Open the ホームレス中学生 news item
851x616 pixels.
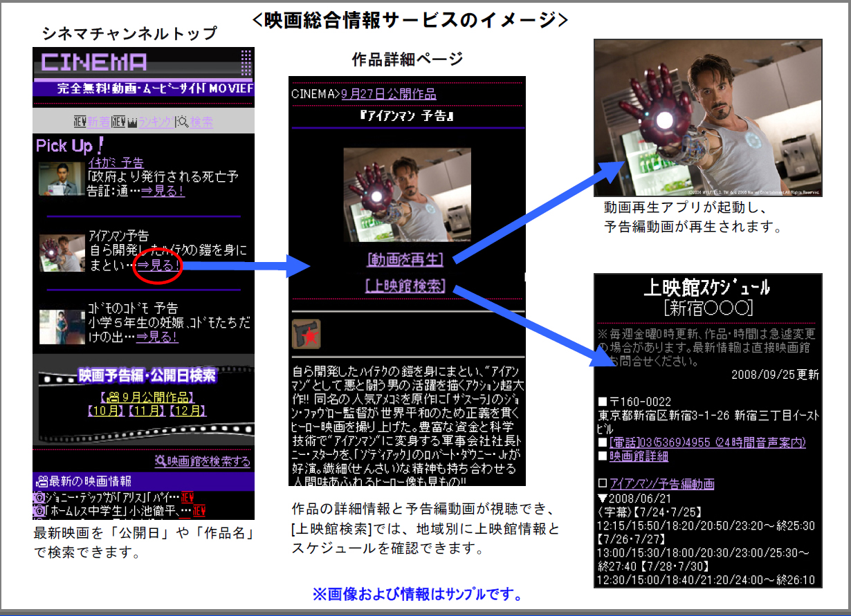[x=117, y=512]
